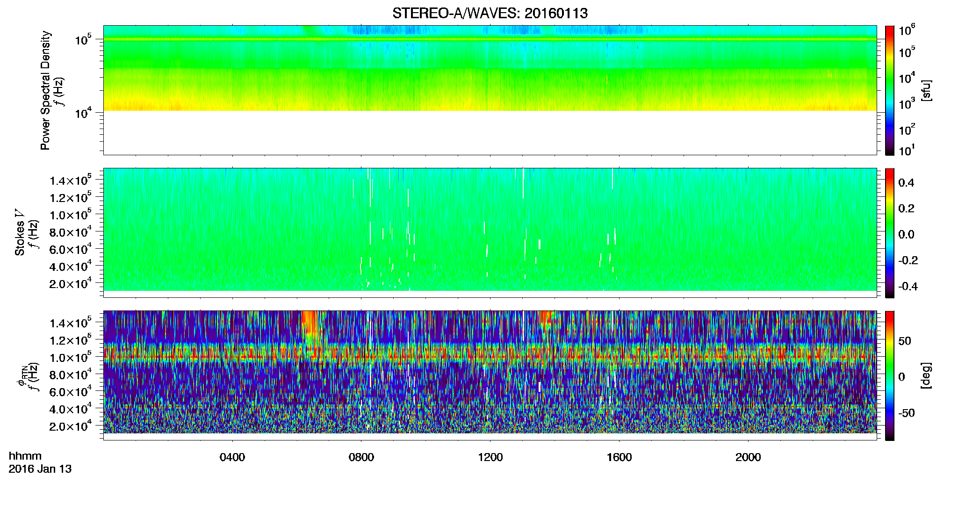Click the STEREO-A/WAVES: 20160113 plot title
Image resolution: width=980 pixels, height=505 pixels.
[490, 13]
